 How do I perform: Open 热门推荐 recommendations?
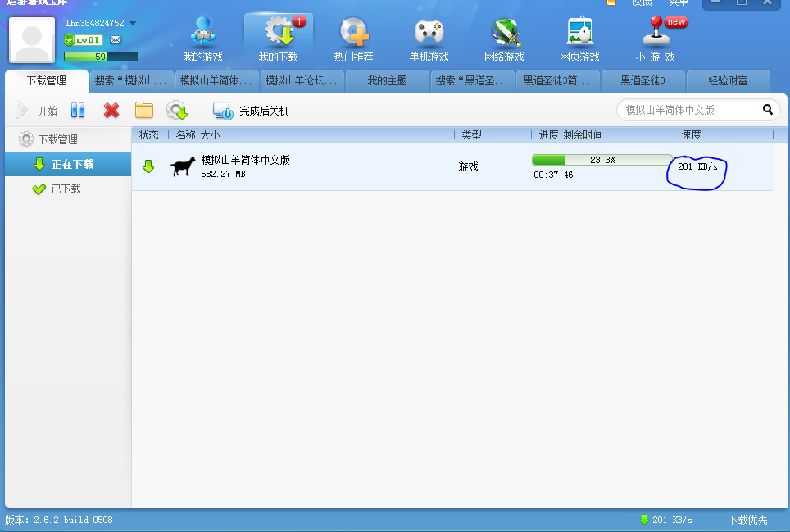354,39
